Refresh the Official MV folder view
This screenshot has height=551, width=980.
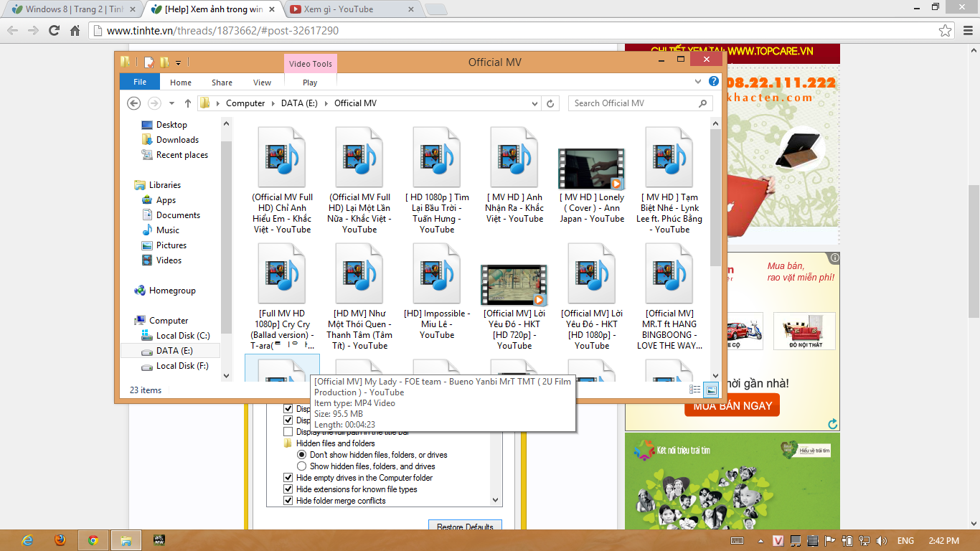pyautogui.click(x=550, y=103)
